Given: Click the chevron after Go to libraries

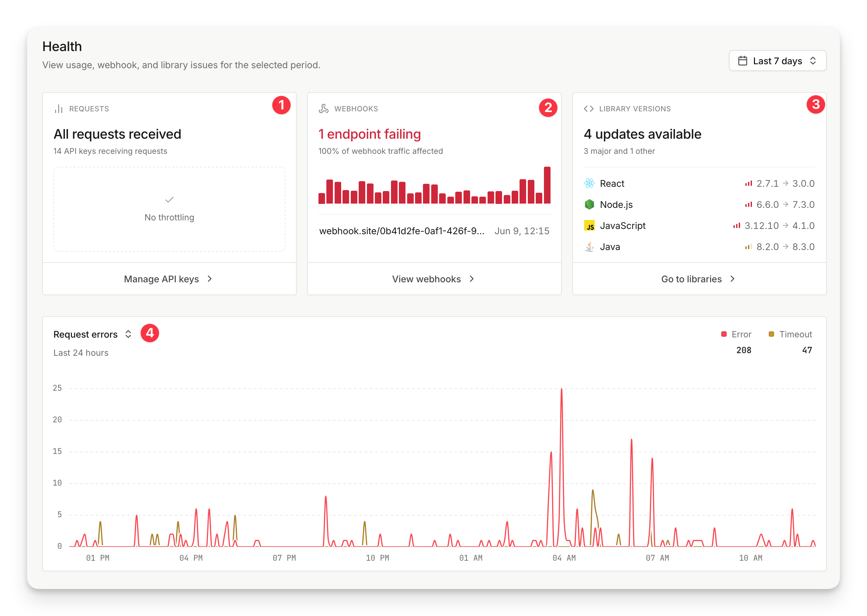Looking at the screenshot, I should (x=732, y=279).
